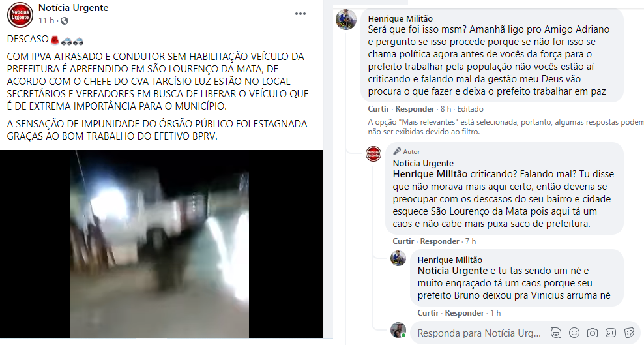The height and width of the screenshot is (345, 644).
Task: Open the Editado edit history link
Action: pos(470,109)
